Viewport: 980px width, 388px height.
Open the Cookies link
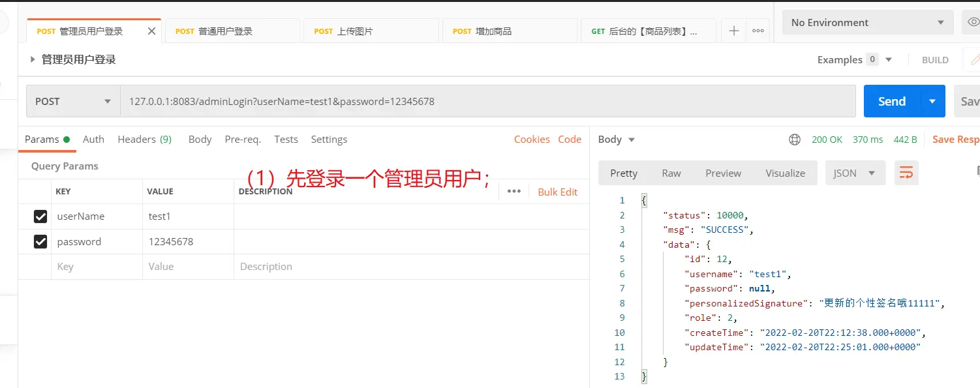(x=532, y=140)
